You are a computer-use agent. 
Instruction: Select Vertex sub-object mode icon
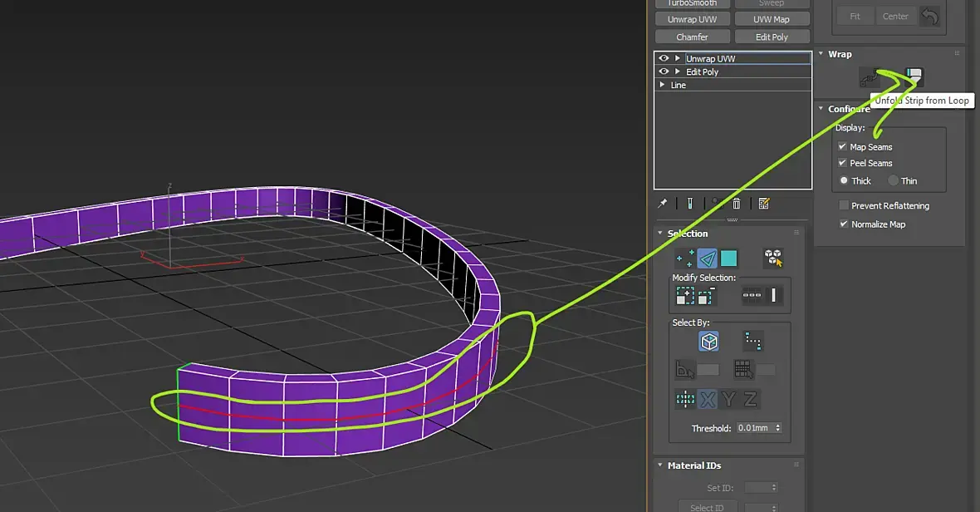click(x=685, y=258)
